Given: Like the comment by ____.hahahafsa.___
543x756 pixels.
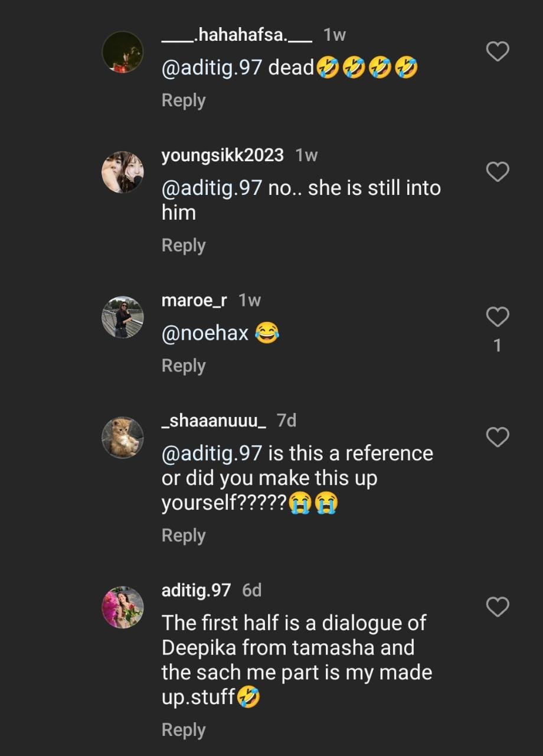Looking at the screenshot, I should (x=497, y=52).
